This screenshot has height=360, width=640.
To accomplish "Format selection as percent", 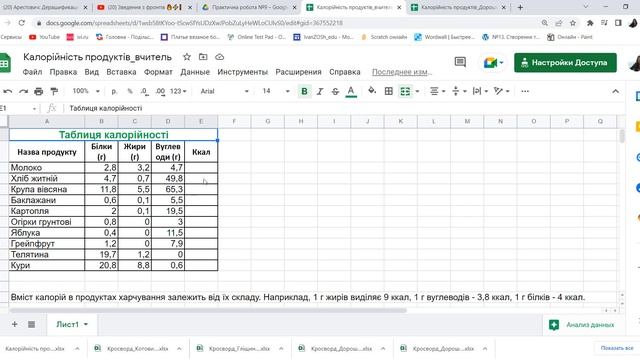I will (130, 91).
